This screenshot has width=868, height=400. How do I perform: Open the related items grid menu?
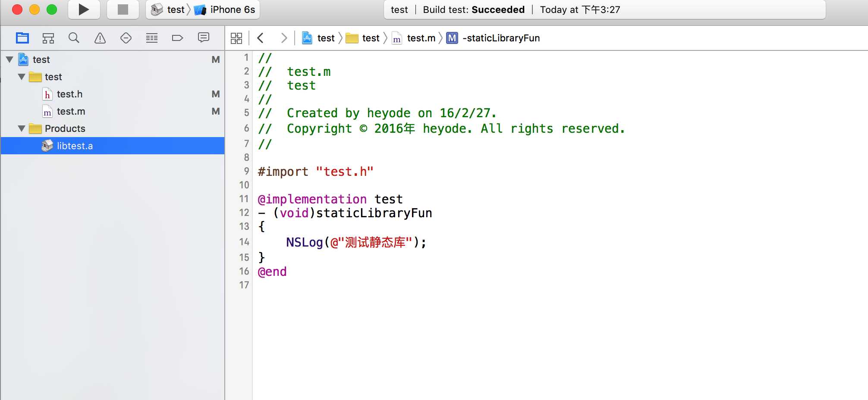click(236, 38)
